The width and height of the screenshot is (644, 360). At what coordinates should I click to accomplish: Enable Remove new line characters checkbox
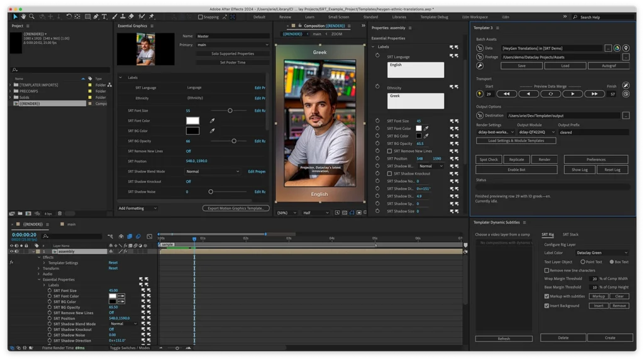click(x=547, y=270)
